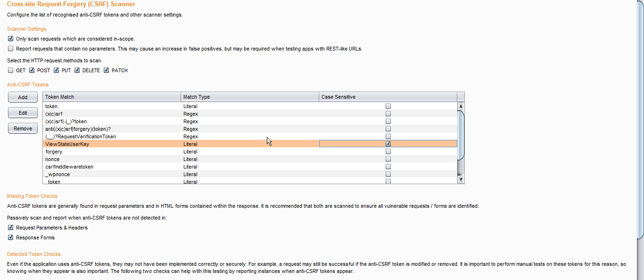Click the Add token button
Viewport: 644px width, 280px height.
click(x=23, y=97)
